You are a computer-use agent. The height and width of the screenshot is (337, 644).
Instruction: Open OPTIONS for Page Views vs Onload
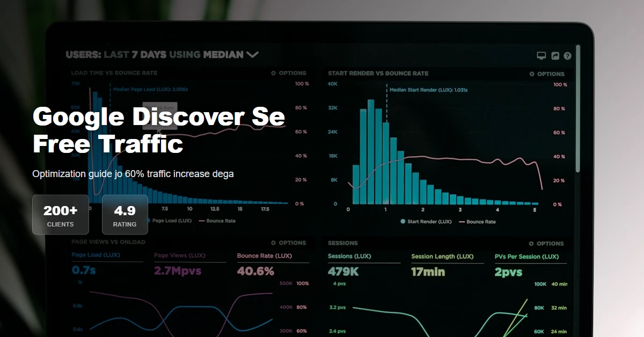pos(289,243)
